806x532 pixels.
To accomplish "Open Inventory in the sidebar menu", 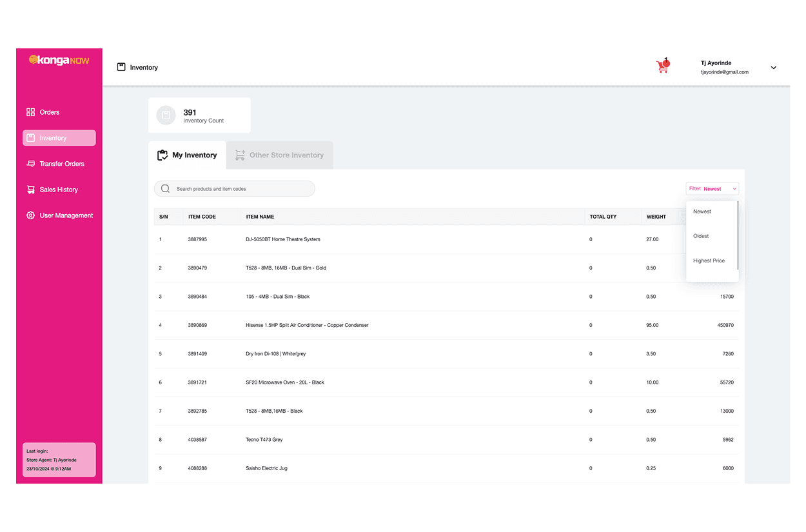I will [59, 138].
